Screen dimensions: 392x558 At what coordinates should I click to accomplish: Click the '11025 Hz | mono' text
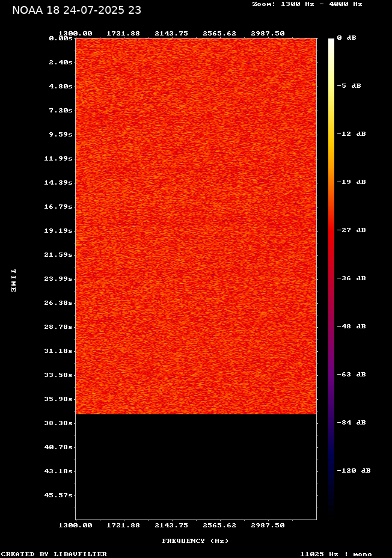point(336,554)
